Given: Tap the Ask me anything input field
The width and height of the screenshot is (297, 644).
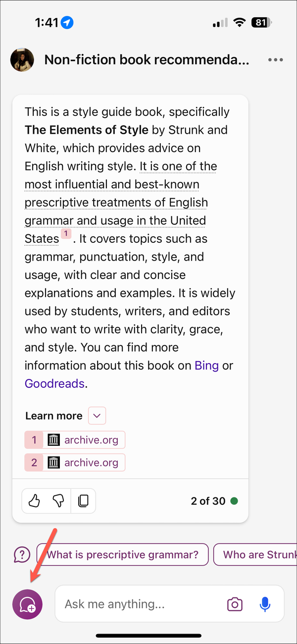Looking at the screenshot, I should (x=141, y=604).
